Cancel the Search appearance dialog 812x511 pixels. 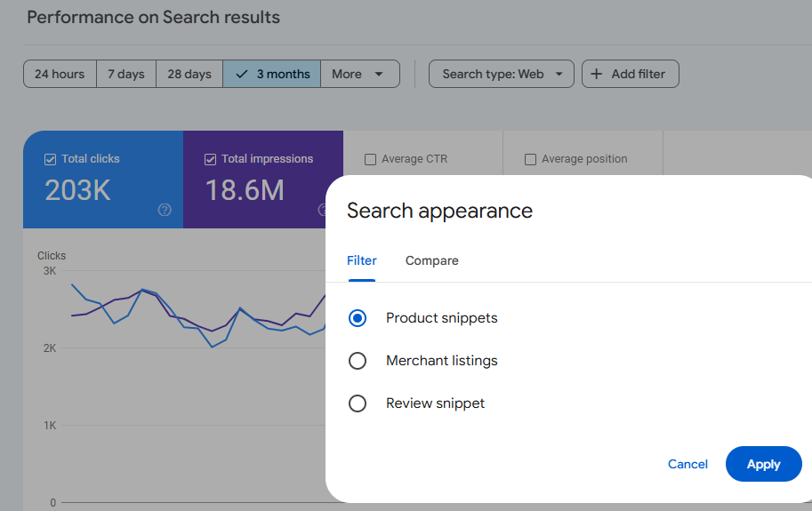[687, 464]
